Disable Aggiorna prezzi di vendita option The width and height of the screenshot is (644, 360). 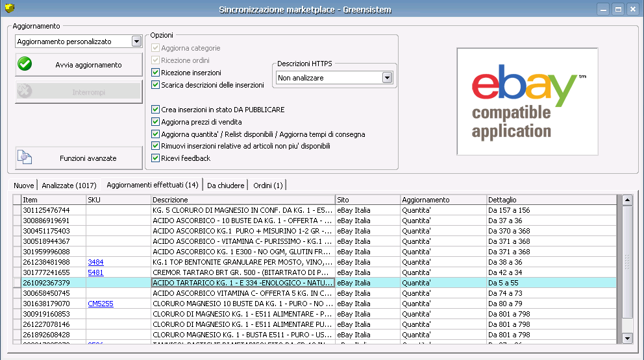tap(155, 121)
